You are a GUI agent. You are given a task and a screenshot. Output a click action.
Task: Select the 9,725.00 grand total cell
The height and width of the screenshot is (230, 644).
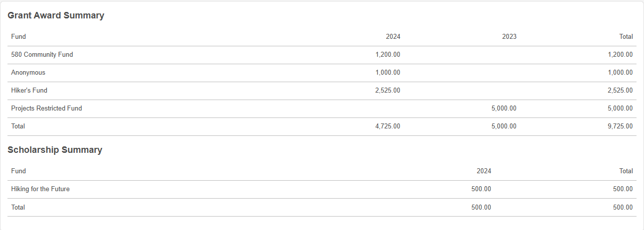point(621,126)
